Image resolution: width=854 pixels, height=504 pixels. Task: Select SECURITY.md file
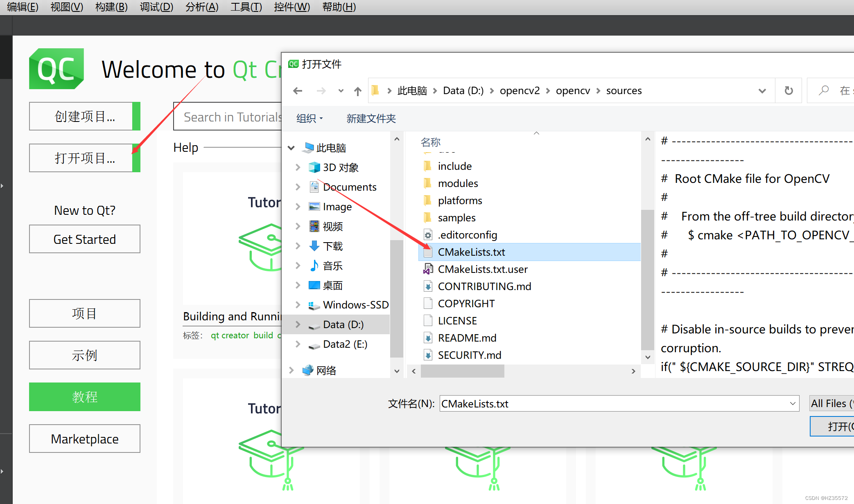tap(469, 355)
